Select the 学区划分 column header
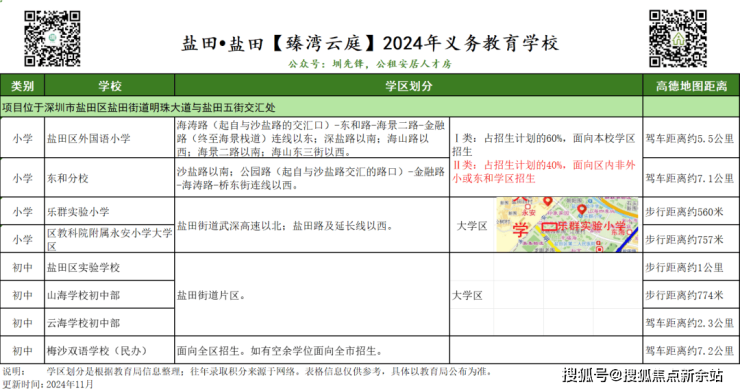The image size is (740, 391). [x=409, y=85]
